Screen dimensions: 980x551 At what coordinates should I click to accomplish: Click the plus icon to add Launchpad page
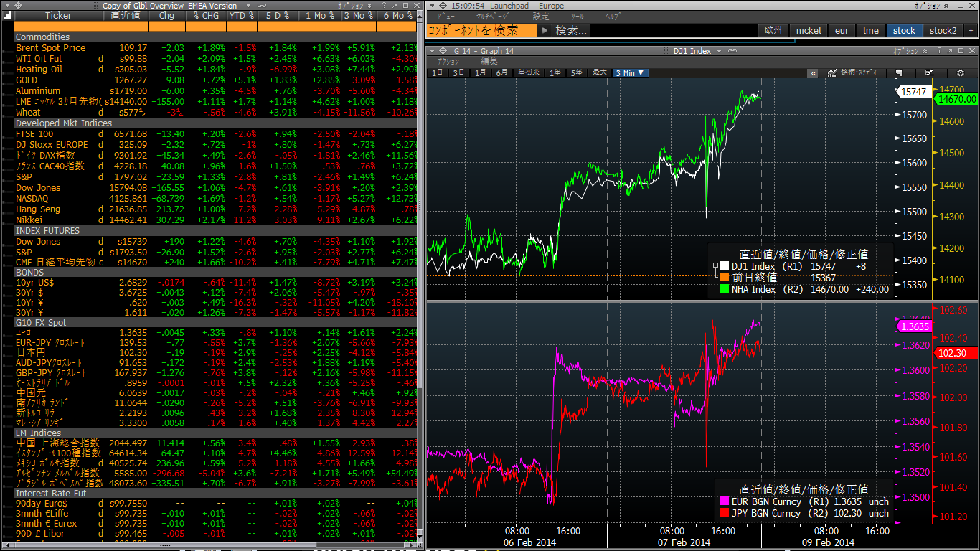pos(971,30)
